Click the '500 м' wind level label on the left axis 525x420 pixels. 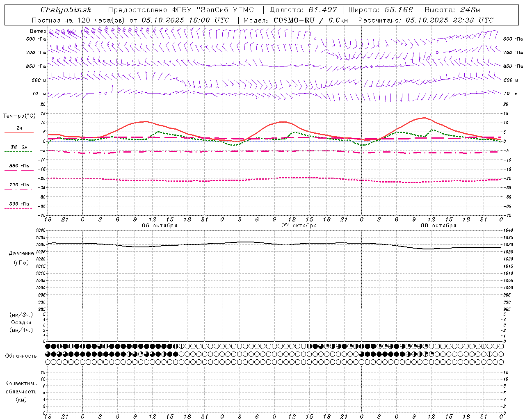39,80
